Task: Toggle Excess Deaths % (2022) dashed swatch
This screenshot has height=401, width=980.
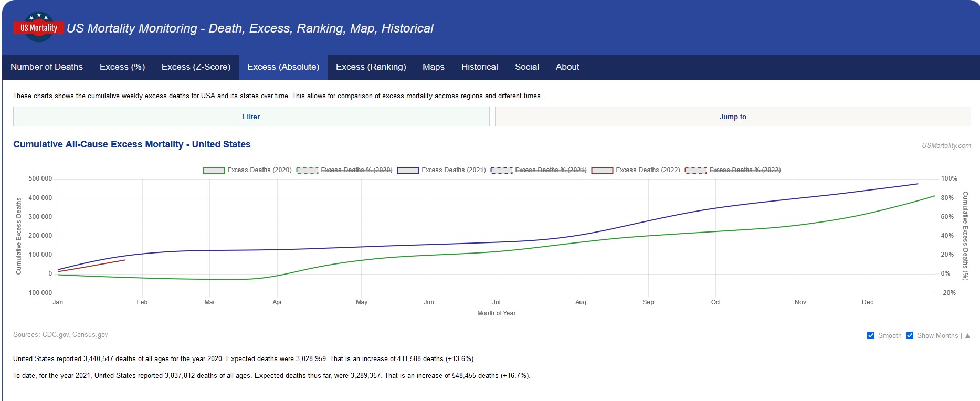Action: click(696, 170)
